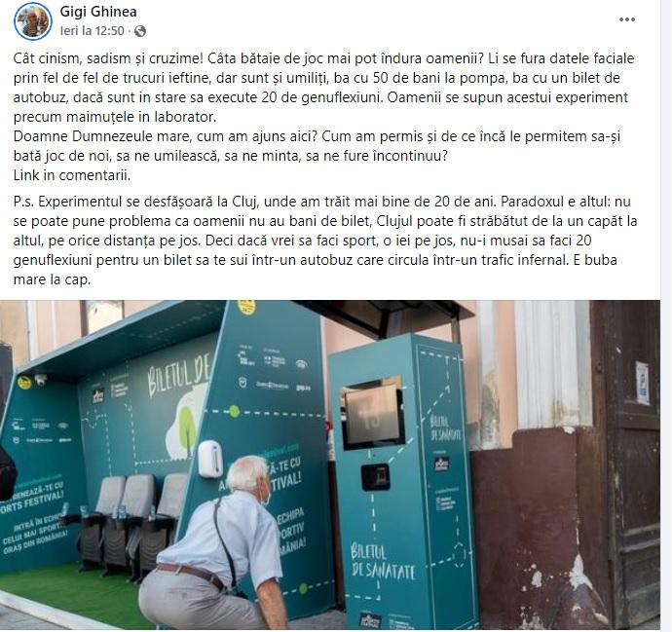The height and width of the screenshot is (632, 672).
Task: Click the "Ieri la 12:50" timestamp
Action: 93,31
